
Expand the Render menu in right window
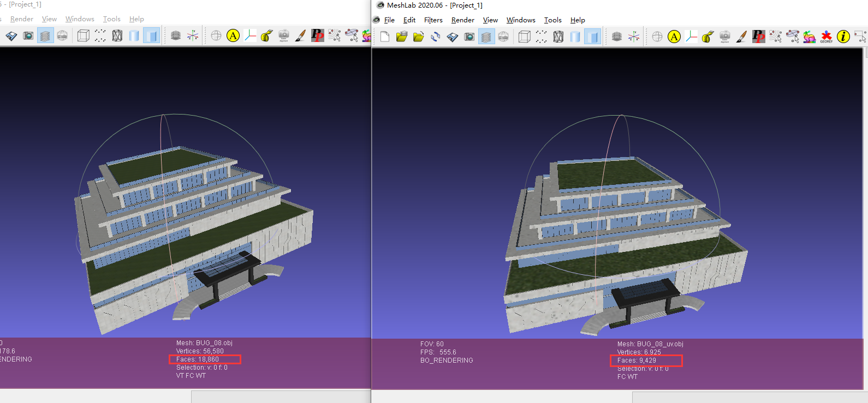(x=462, y=20)
